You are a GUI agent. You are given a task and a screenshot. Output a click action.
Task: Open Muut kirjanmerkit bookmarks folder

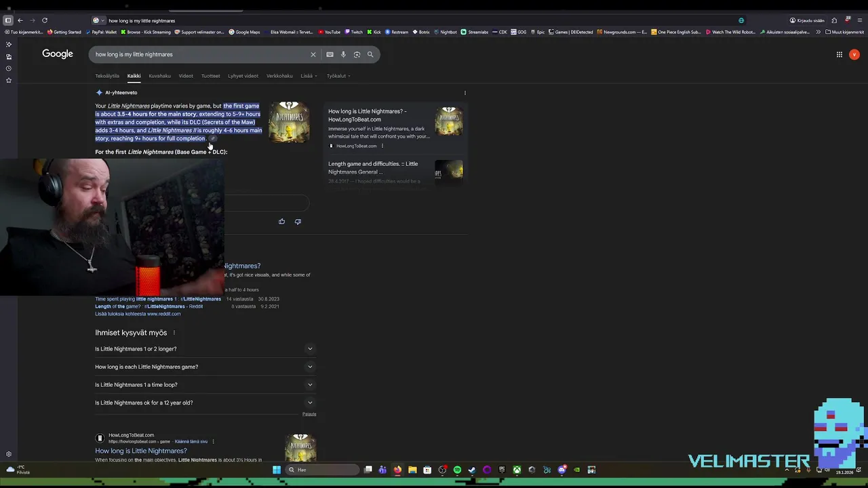845,32
